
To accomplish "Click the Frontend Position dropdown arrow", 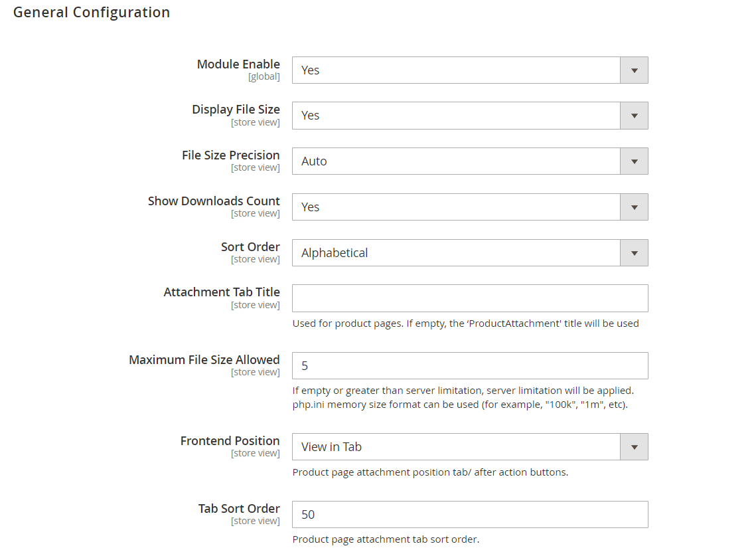I will 634,447.
